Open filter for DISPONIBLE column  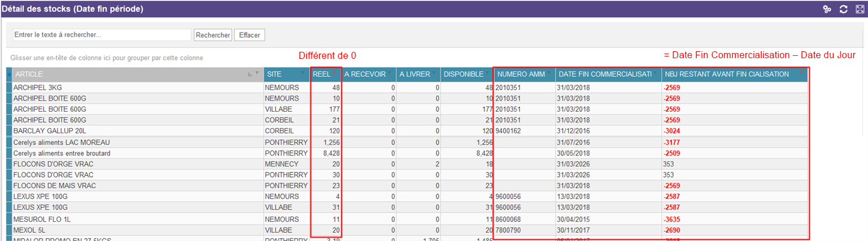[x=488, y=74]
